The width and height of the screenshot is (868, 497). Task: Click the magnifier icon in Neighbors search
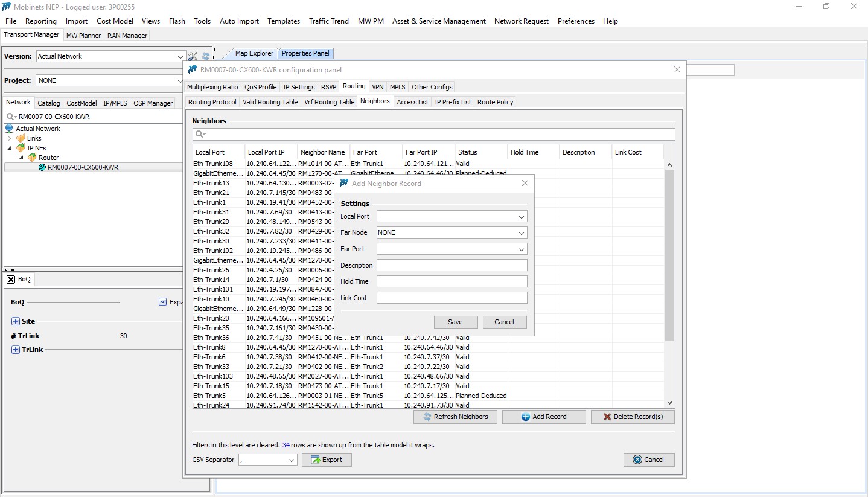pos(200,134)
